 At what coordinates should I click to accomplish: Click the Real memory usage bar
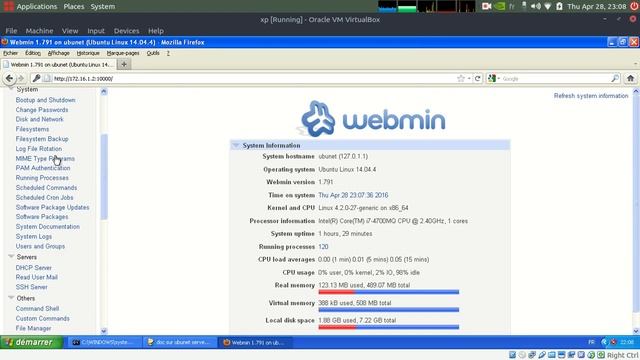pos(389,292)
